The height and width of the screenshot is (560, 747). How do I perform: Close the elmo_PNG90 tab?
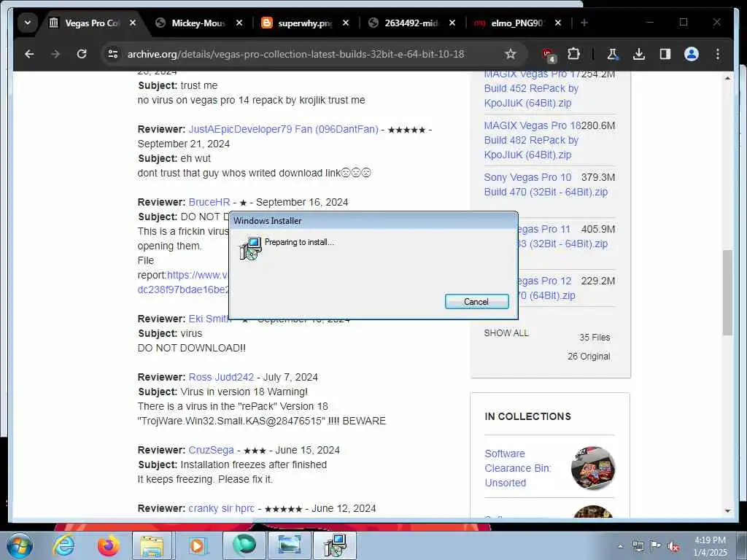tap(558, 23)
